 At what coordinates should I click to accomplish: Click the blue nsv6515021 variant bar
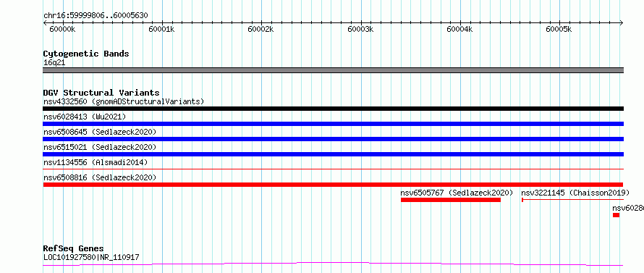(333, 154)
